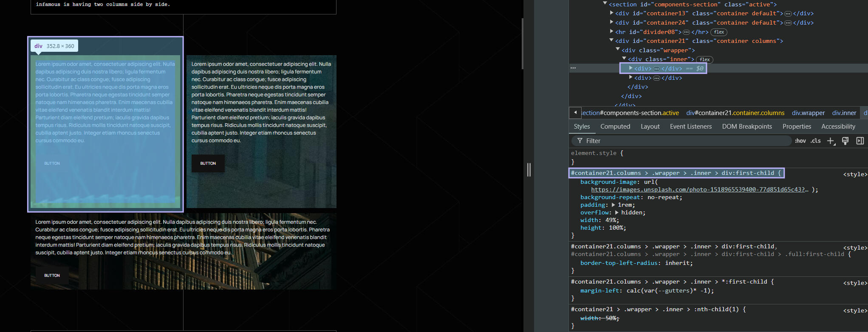This screenshot has width=868, height=332.
Task: Click ellipsis badge in container13 div
Action: tap(788, 14)
